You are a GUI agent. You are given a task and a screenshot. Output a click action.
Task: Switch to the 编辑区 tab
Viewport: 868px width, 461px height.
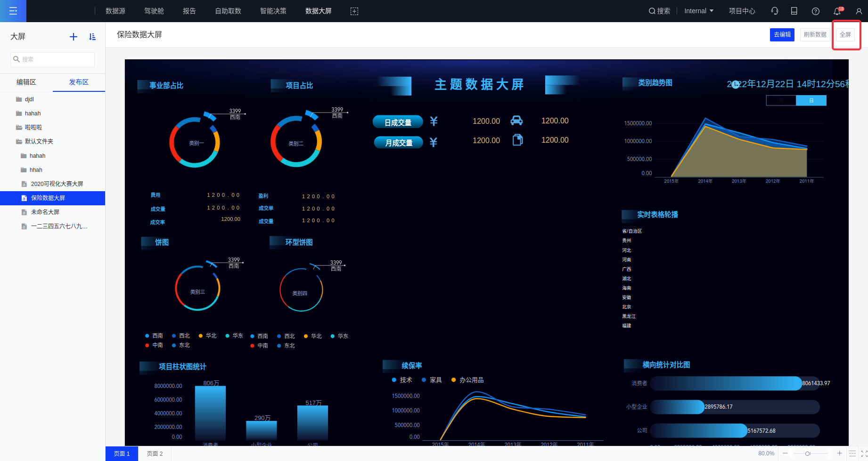tap(26, 82)
